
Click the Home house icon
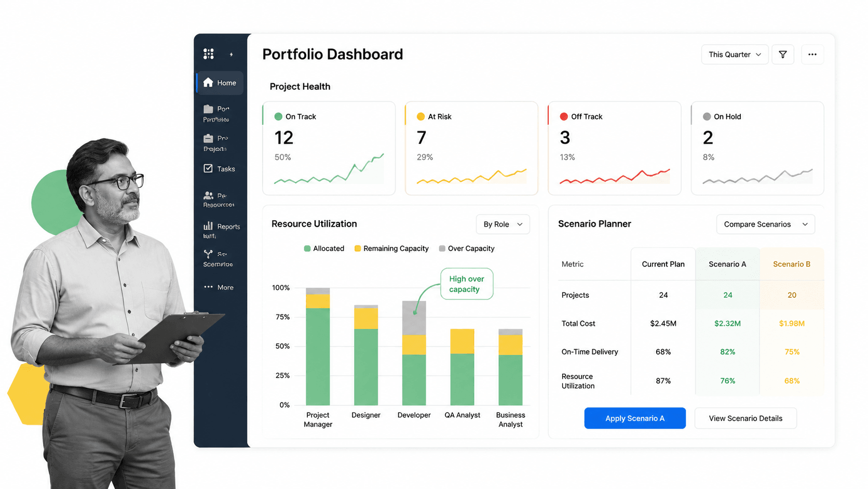208,82
